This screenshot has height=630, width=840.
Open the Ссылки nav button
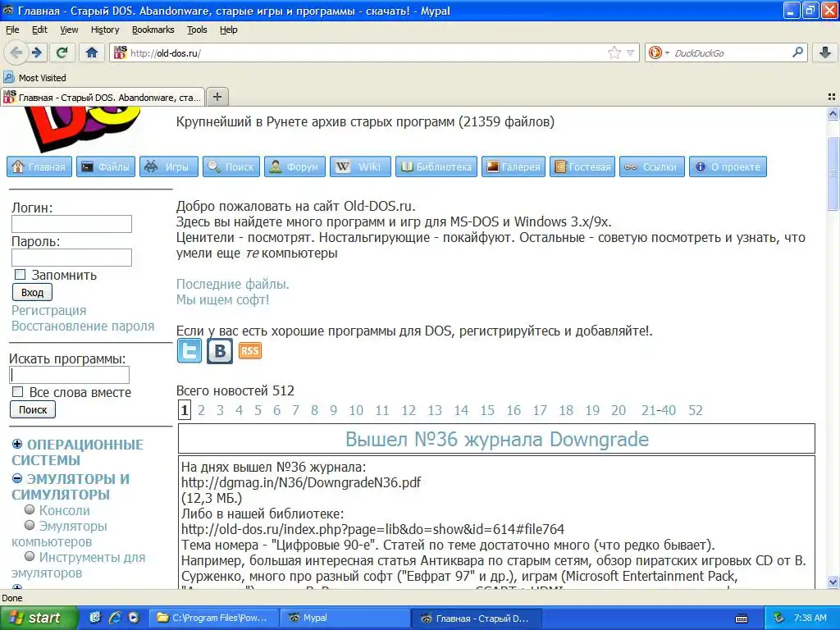coord(652,167)
